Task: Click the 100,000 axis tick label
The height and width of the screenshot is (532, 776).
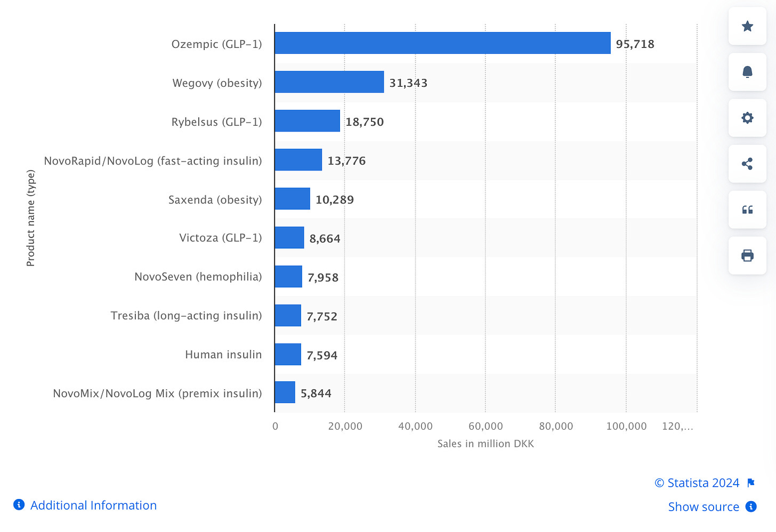Action: [626, 426]
